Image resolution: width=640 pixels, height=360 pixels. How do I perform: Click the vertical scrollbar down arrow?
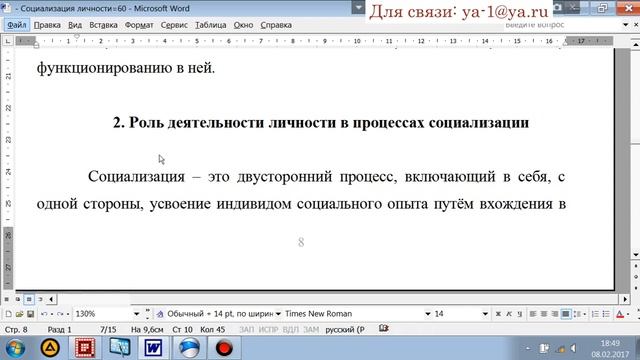pos(636,255)
